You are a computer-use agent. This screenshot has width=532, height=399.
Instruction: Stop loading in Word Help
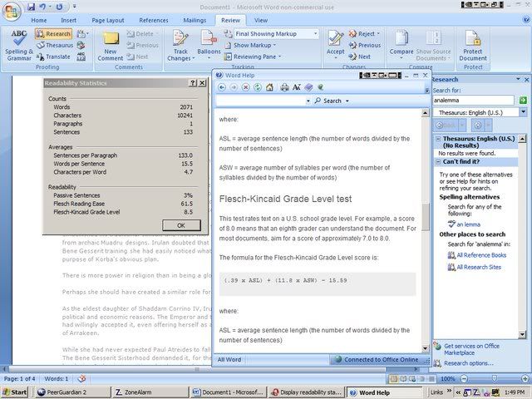click(x=246, y=87)
